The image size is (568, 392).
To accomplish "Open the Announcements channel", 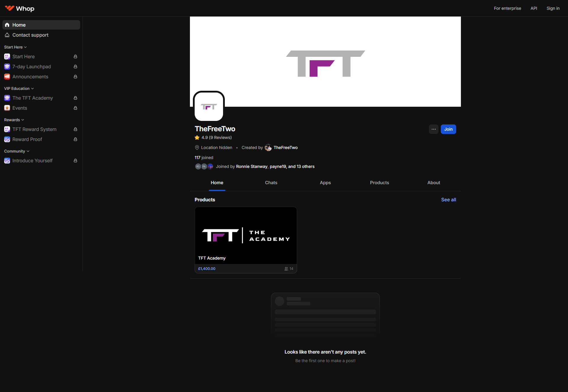I will click(x=41, y=77).
